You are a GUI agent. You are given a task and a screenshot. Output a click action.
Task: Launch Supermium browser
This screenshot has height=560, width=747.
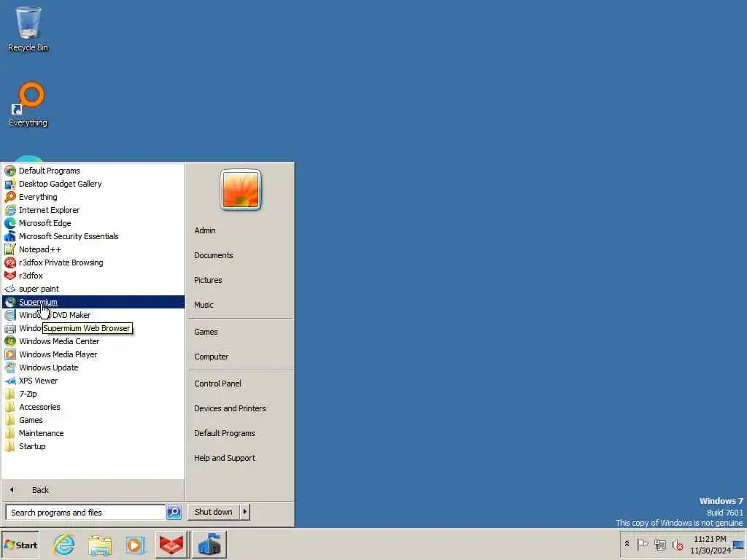point(93,302)
